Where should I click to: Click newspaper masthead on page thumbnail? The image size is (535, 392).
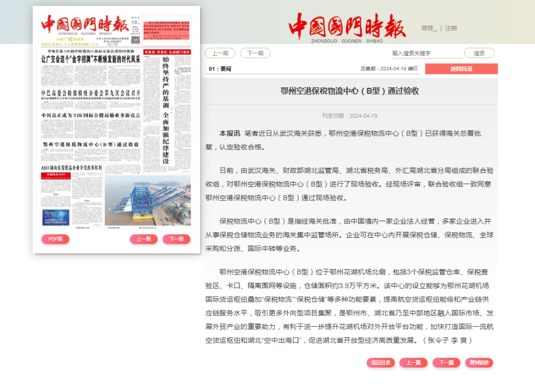(x=85, y=25)
